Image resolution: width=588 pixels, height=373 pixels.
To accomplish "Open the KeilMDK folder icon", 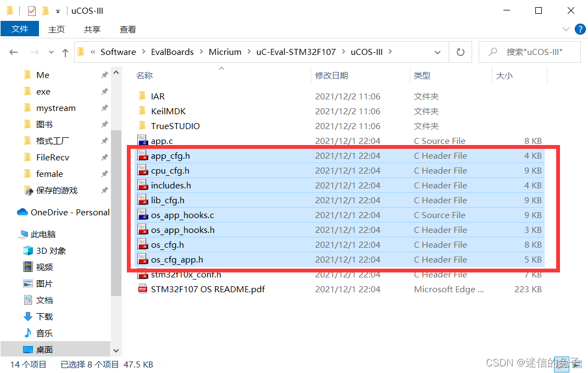I will point(142,111).
